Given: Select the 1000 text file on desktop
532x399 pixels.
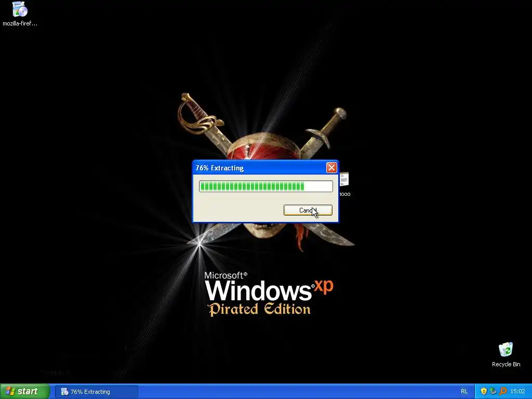Looking at the screenshot, I should point(344,184).
